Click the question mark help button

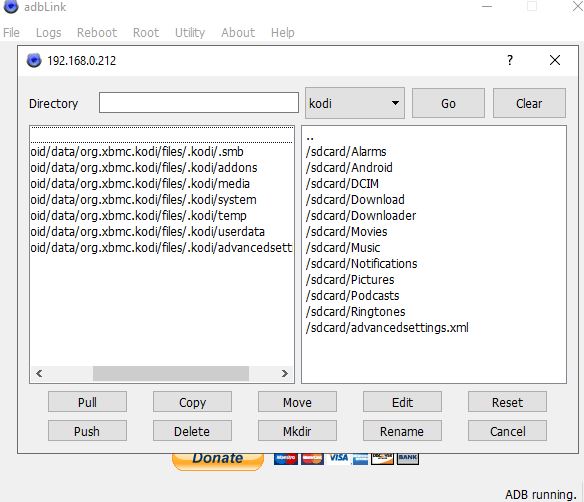click(510, 60)
